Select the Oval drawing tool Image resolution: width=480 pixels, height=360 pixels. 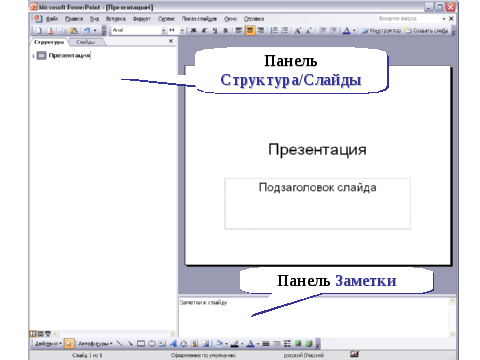(152, 343)
